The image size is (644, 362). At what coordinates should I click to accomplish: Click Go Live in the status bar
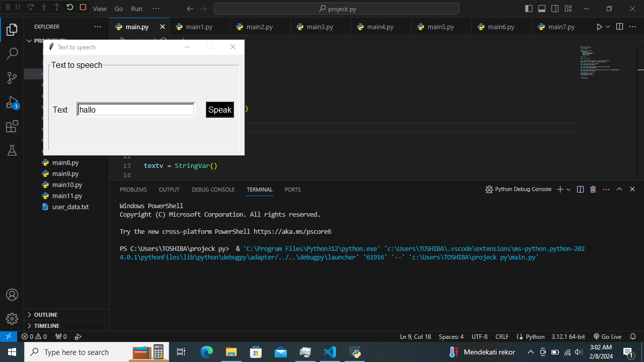tap(607, 336)
